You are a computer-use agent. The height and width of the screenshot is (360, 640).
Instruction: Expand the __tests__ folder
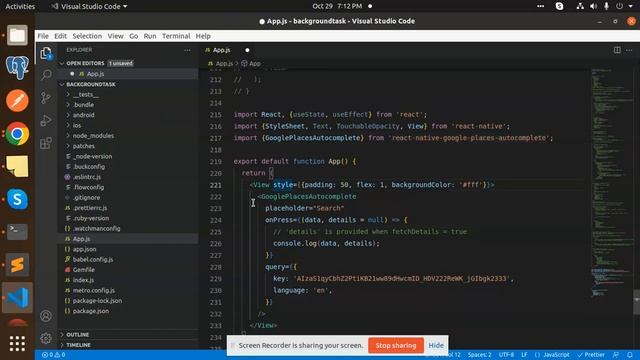coord(85,94)
